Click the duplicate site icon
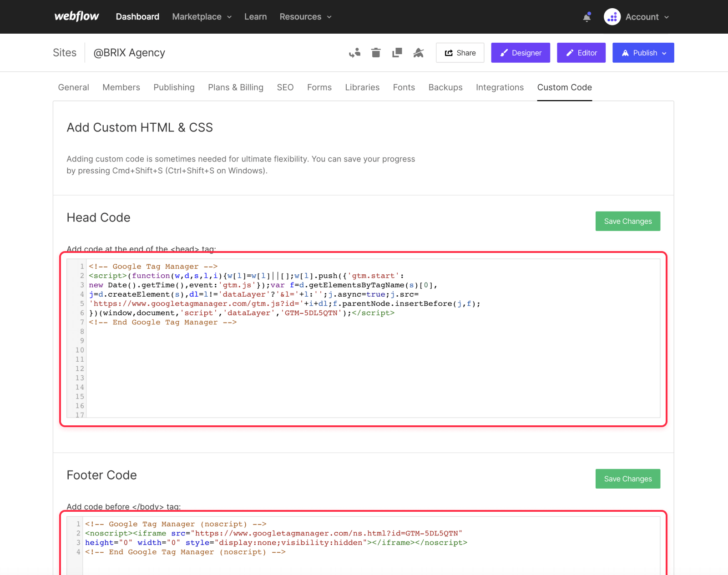This screenshot has width=728, height=575. click(x=397, y=53)
